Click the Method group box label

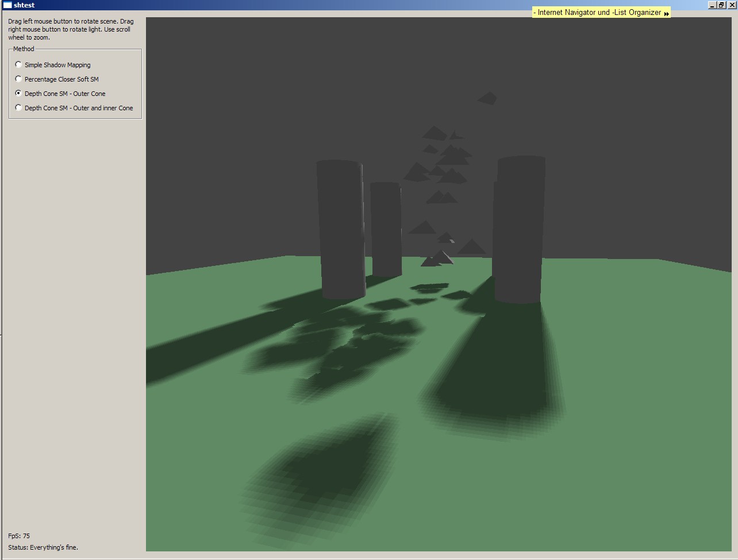[24, 49]
